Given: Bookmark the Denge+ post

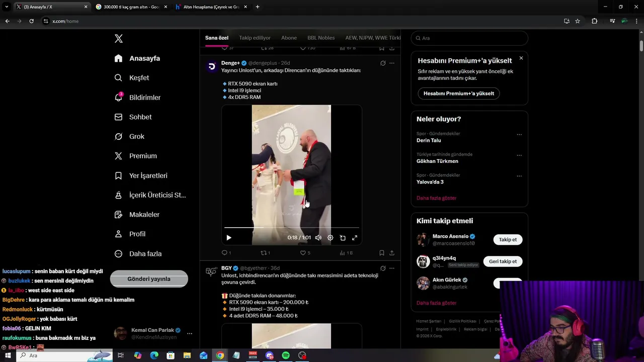Looking at the screenshot, I should (382, 253).
